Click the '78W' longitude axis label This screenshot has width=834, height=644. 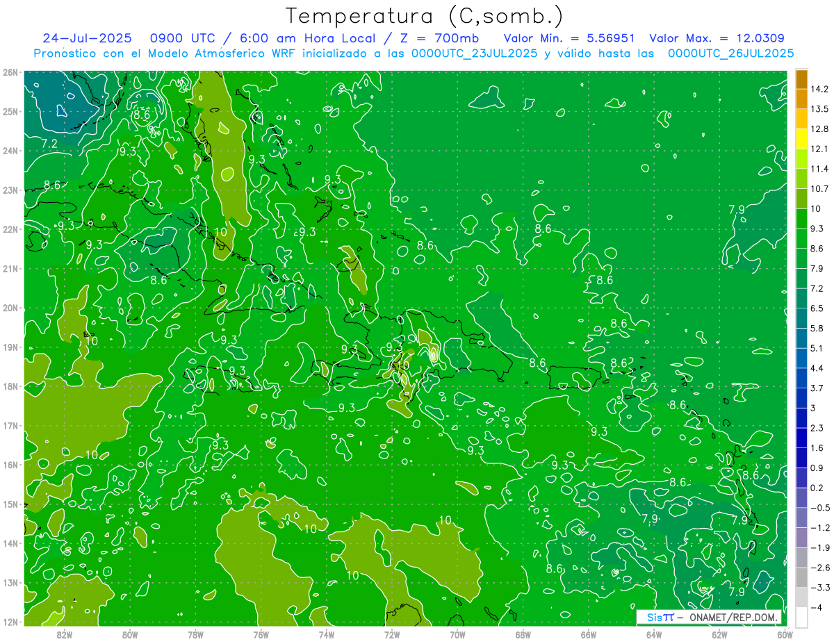tap(195, 634)
